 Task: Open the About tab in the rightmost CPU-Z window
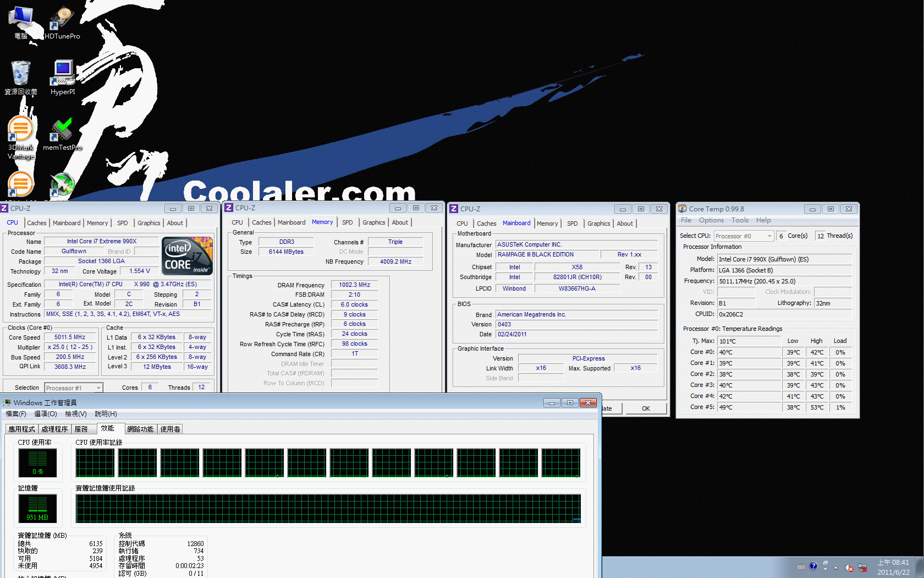coord(625,223)
